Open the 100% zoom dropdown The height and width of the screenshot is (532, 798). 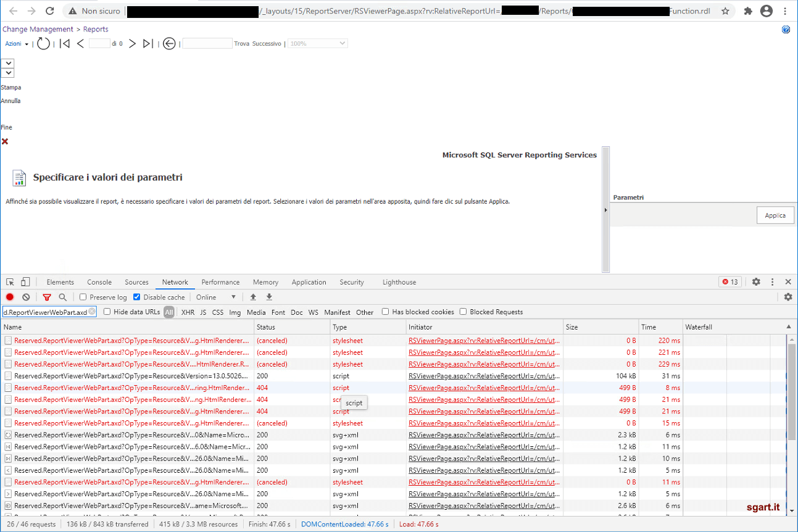tap(317, 43)
